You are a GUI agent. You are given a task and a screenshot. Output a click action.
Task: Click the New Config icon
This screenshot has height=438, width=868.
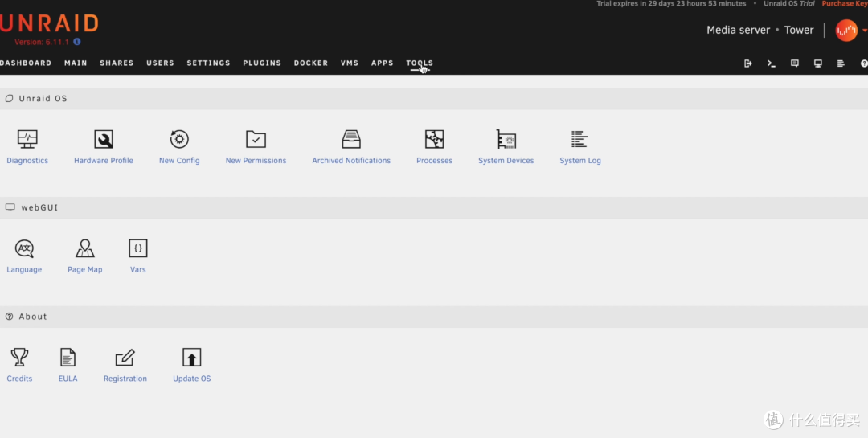pos(179,140)
